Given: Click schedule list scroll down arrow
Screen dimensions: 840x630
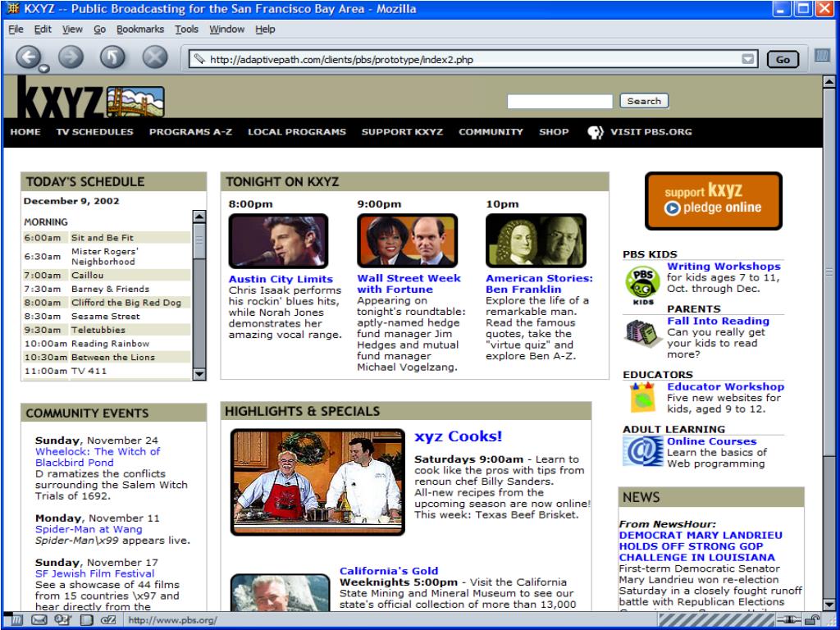Looking at the screenshot, I should click(x=199, y=374).
